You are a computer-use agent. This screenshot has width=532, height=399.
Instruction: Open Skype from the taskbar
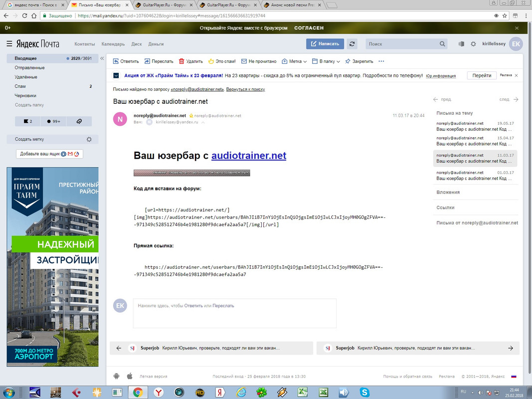click(x=364, y=393)
